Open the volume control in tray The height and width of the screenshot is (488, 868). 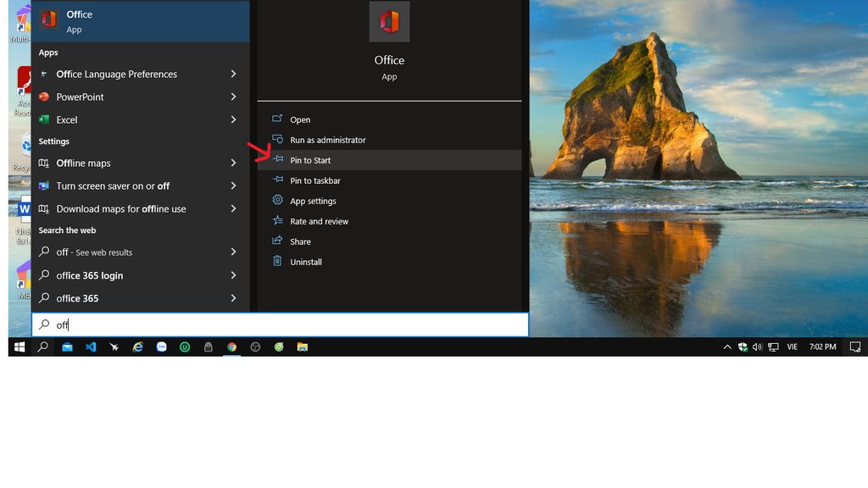click(x=757, y=347)
